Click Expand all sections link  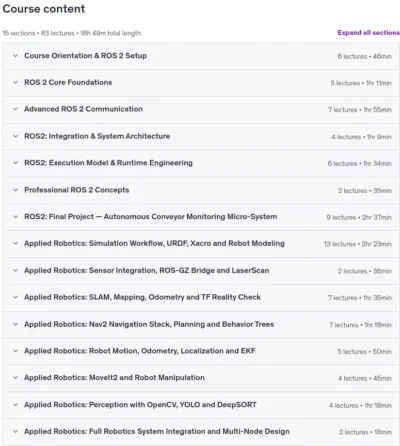(x=368, y=33)
